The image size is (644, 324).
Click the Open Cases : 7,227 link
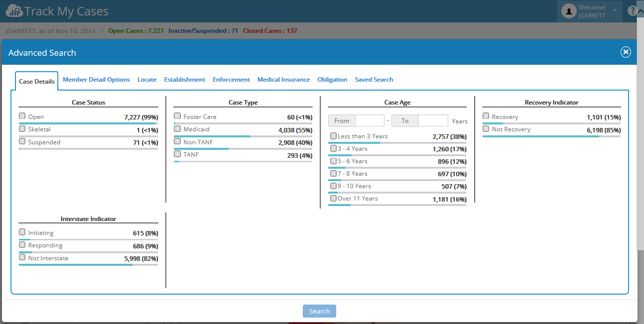tap(136, 31)
